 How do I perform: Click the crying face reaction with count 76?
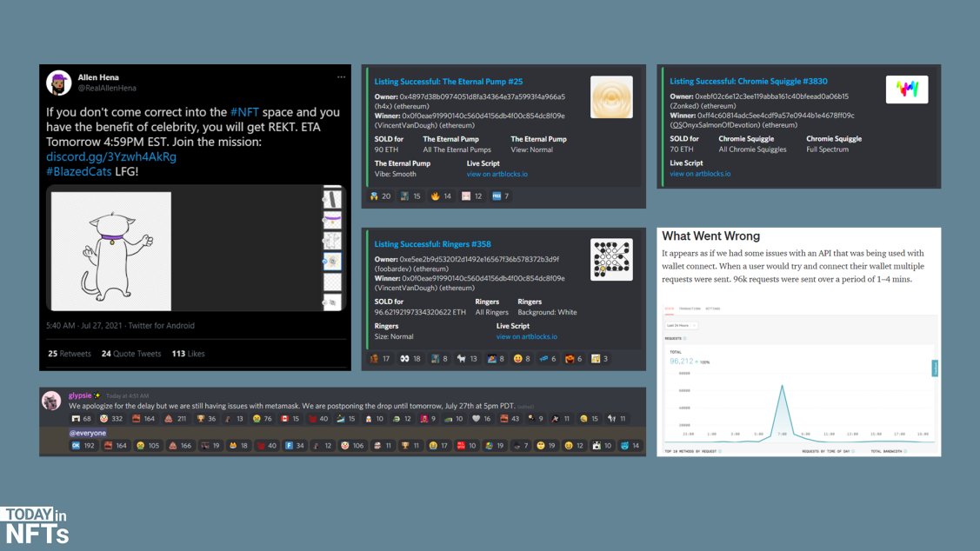click(x=263, y=419)
